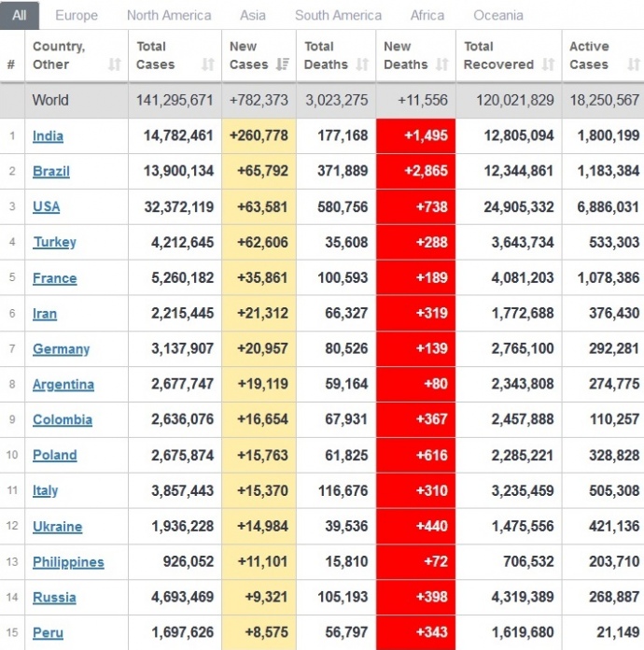Switch to the South America tab
Screen dimensions: 644x650
click(x=338, y=15)
